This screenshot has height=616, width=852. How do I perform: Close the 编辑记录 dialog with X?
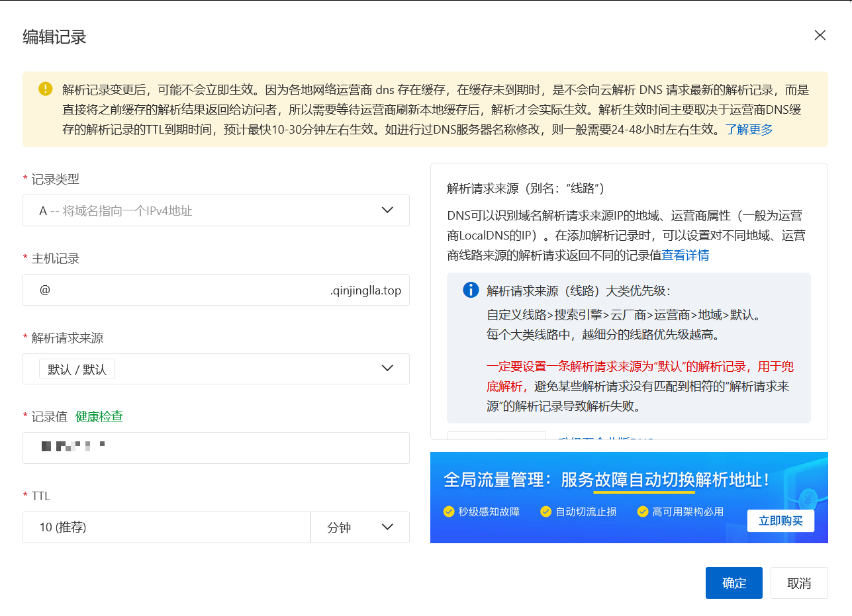(x=820, y=36)
